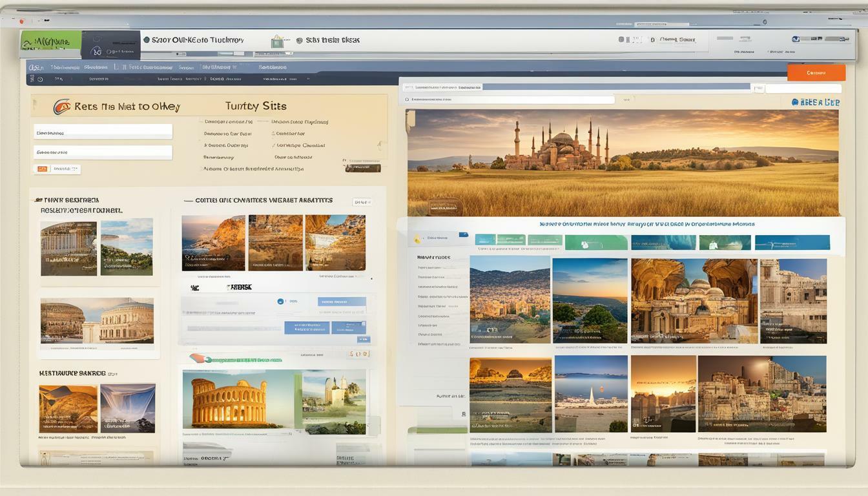
Task: Click the overlay badge on the mosque image
Action: [x=444, y=207]
